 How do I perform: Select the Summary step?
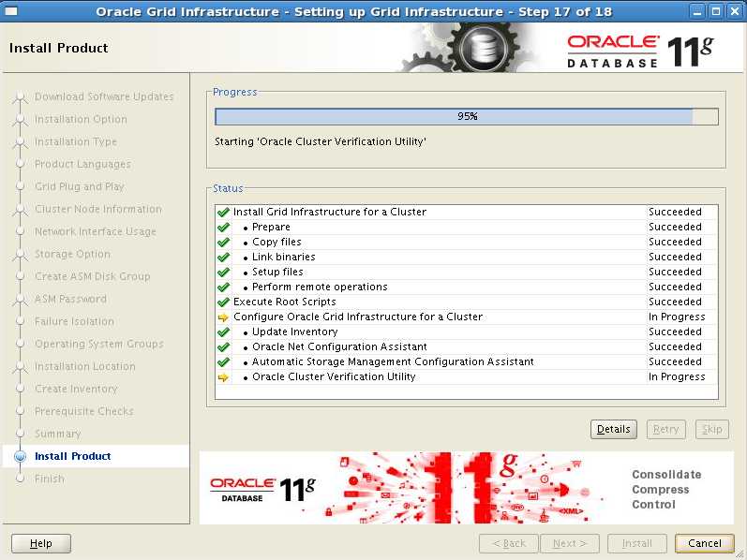(x=58, y=434)
